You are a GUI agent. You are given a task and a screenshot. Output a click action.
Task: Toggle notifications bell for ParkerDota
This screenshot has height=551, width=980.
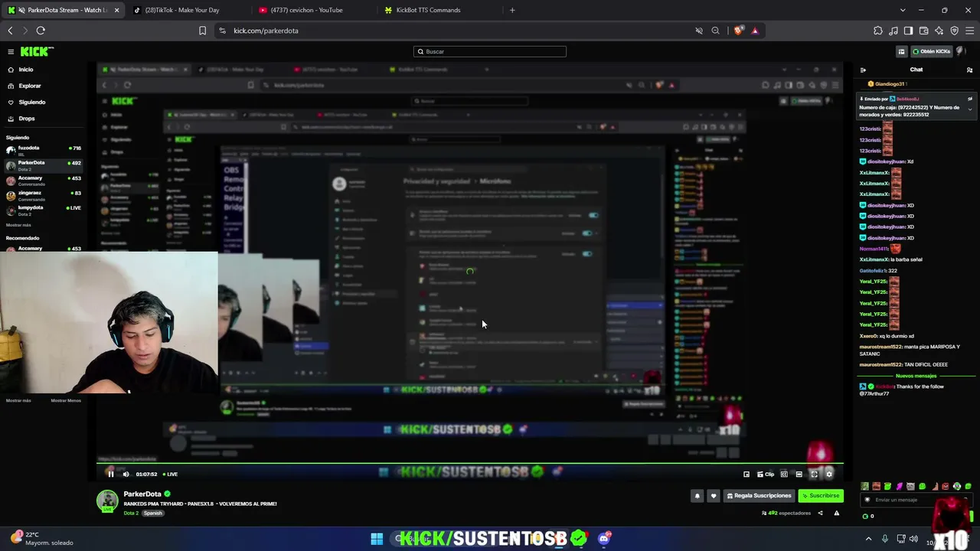coord(697,496)
